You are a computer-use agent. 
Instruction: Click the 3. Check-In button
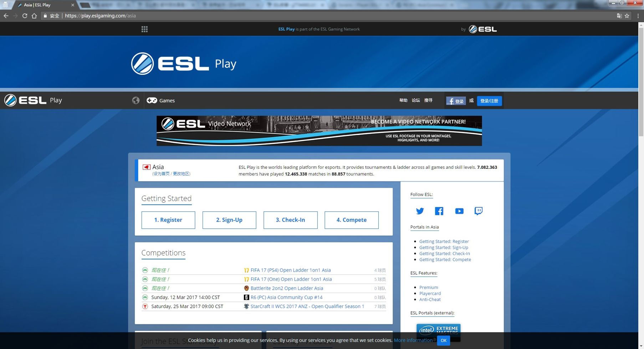291,220
